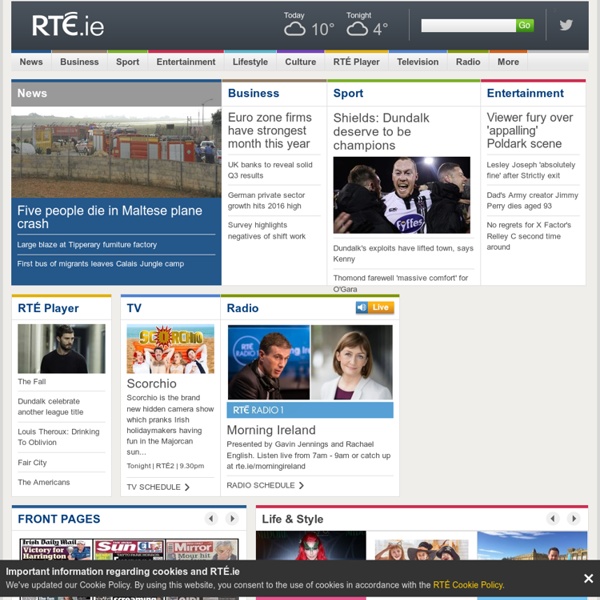Viewport: 600px width, 600px height.
Task: Open Culture in the navigation bar
Action: pyautogui.click(x=300, y=62)
